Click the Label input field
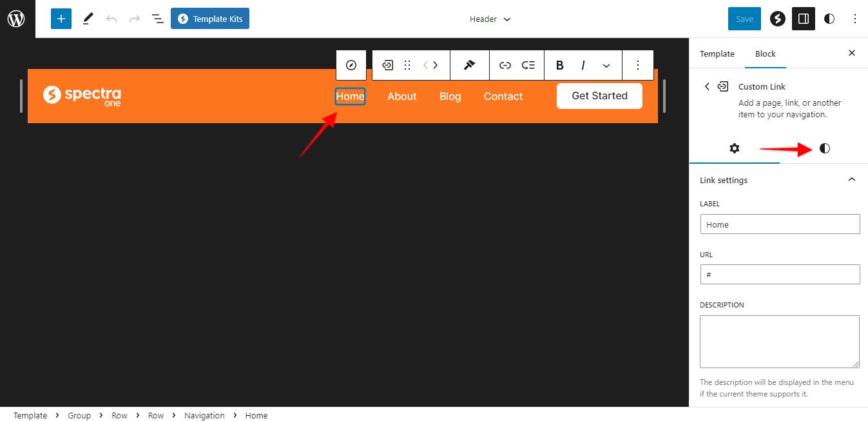868x421 pixels. coord(780,224)
